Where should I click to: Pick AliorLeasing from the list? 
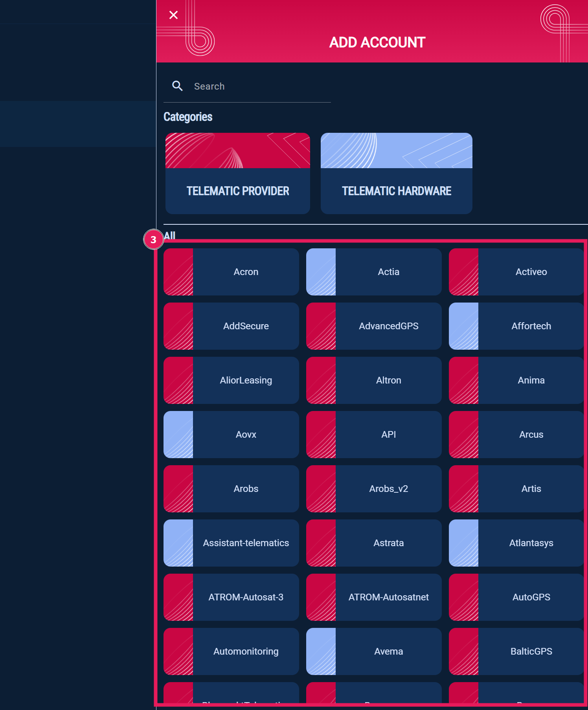(x=246, y=380)
